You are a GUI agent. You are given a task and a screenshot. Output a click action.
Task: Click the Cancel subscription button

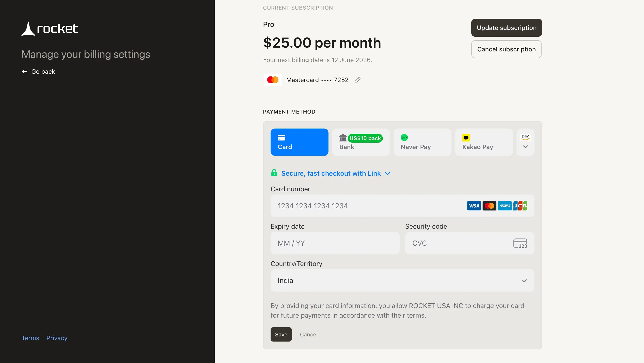click(506, 49)
